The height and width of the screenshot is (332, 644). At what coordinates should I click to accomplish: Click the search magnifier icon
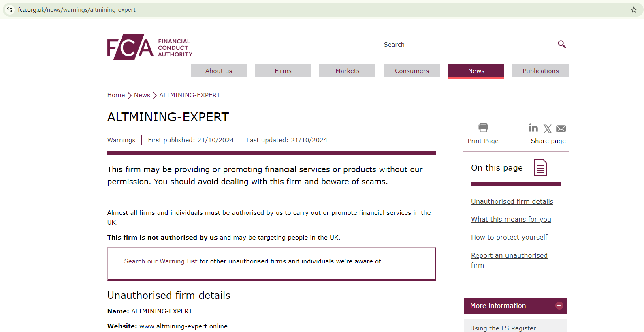click(x=561, y=44)
